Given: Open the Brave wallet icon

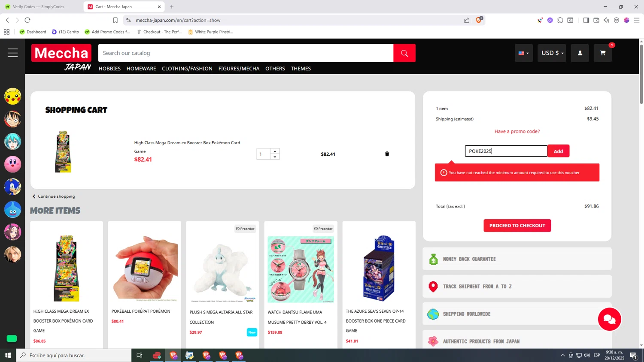Looking at the screenshot, I should tap(596, 20).
